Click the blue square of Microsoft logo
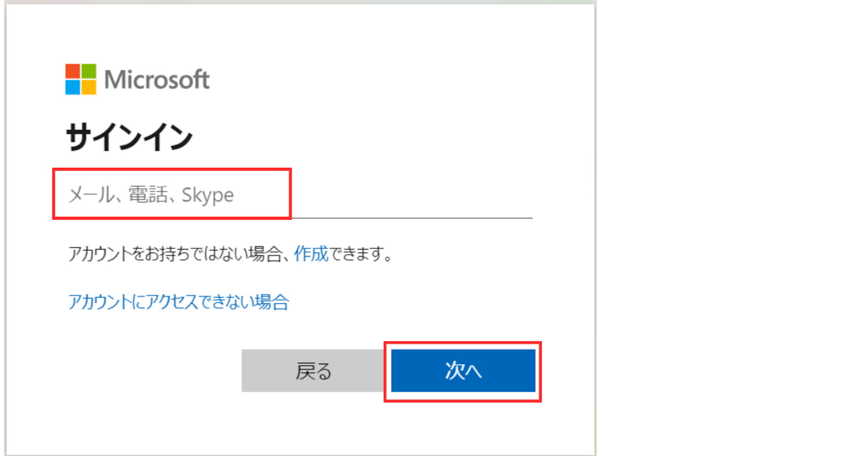 pyautogui.click(x=72, y=87)
